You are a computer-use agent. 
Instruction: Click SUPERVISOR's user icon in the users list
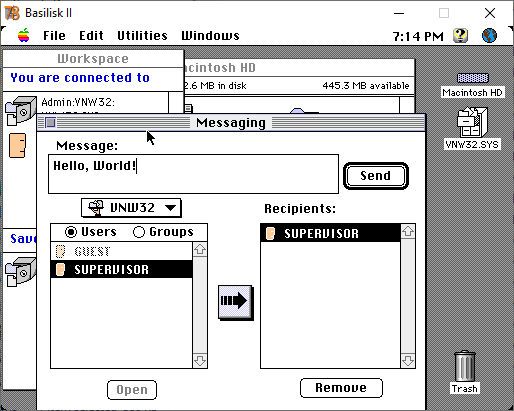click(x=60, y=269)
